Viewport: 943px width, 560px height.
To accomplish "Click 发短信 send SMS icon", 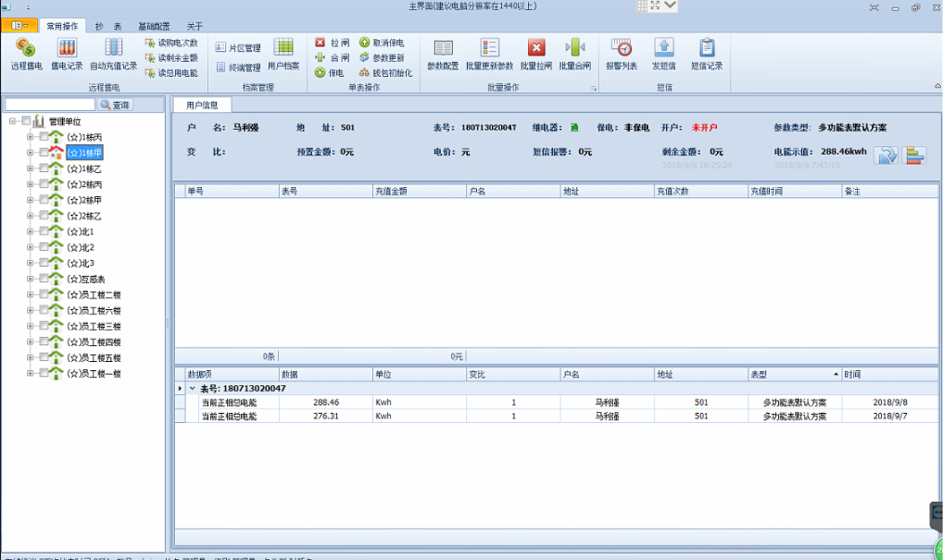I will tap(663, 54).
